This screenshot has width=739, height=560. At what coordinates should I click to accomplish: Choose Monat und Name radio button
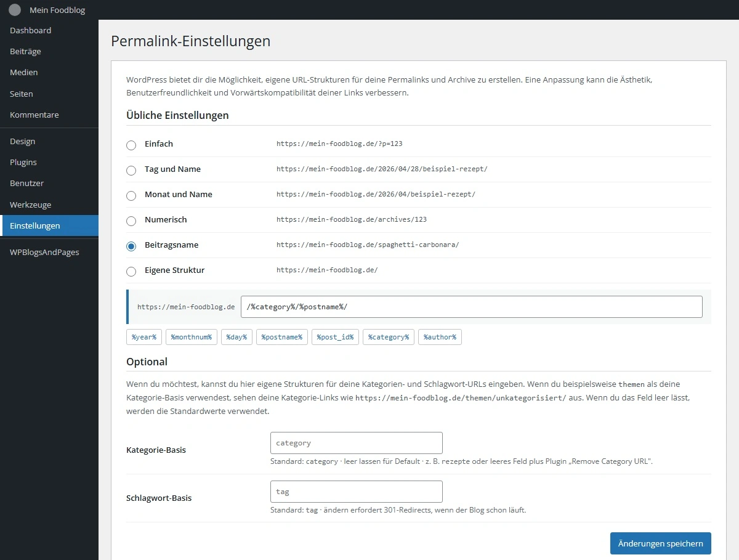pyautogui.click(x=131, y=196)
